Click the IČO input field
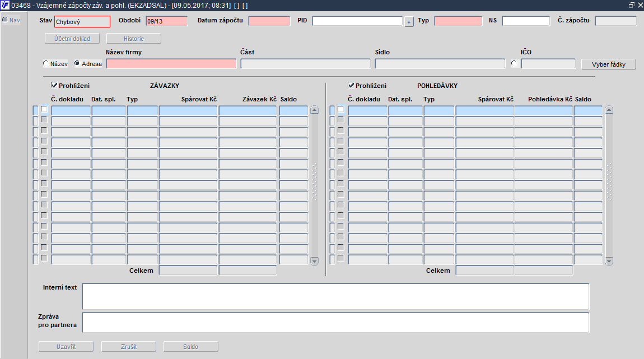644x359 pixels. point(548,64)
